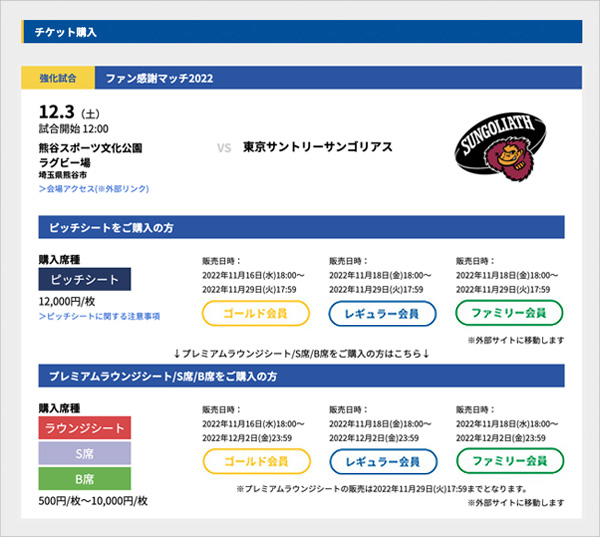The width and height of the screenshot is (600, 537).
Task: Click the yellow 強化試合 tag
Action: click(x=58, y=78)
